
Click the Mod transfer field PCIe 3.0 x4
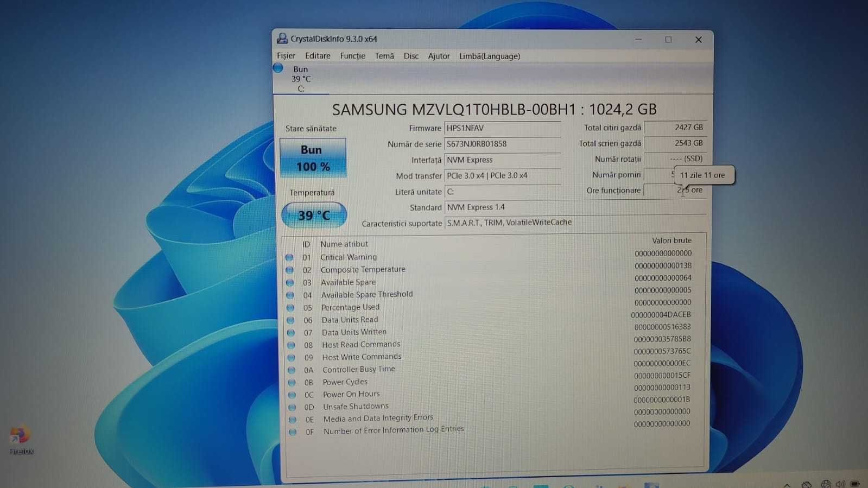click(x=502, y=175)
